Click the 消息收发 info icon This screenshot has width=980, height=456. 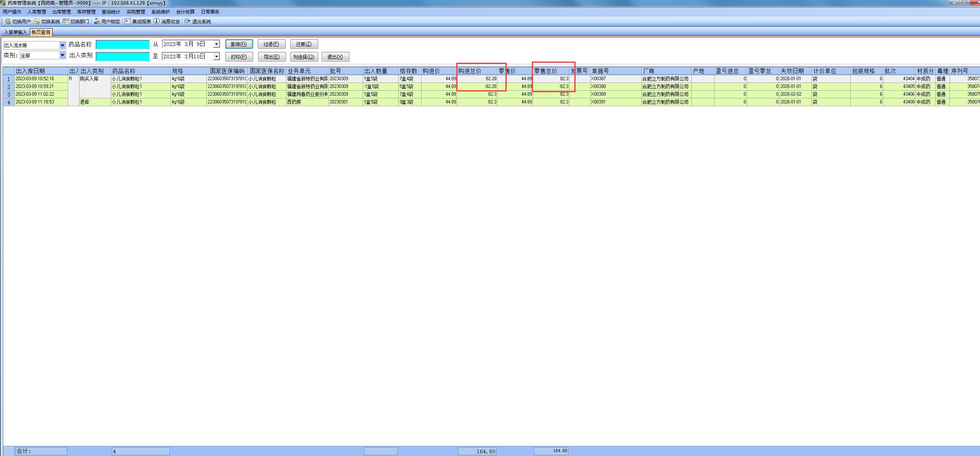156,21
